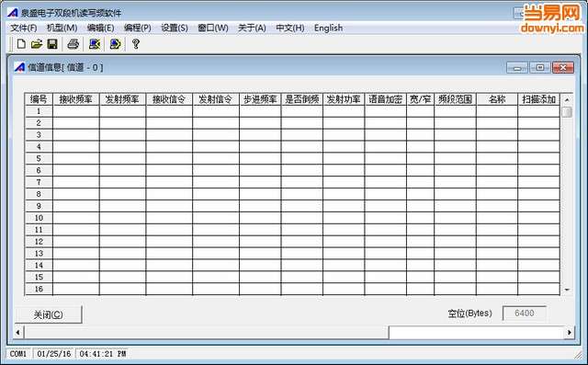Screen dimensions: 588x365
Task: Open the 窗口(W) menu
Action: pos(213,29)
